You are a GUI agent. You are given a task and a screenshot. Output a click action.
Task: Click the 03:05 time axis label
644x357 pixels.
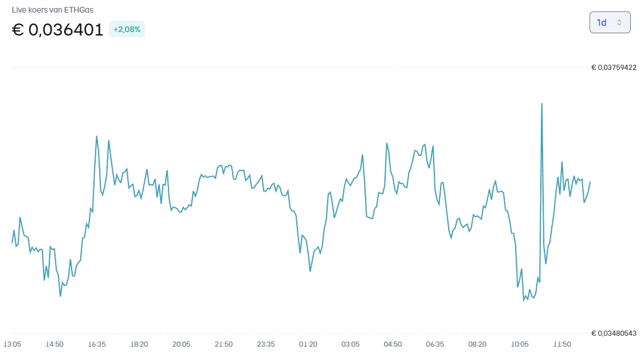pos(351,344)
